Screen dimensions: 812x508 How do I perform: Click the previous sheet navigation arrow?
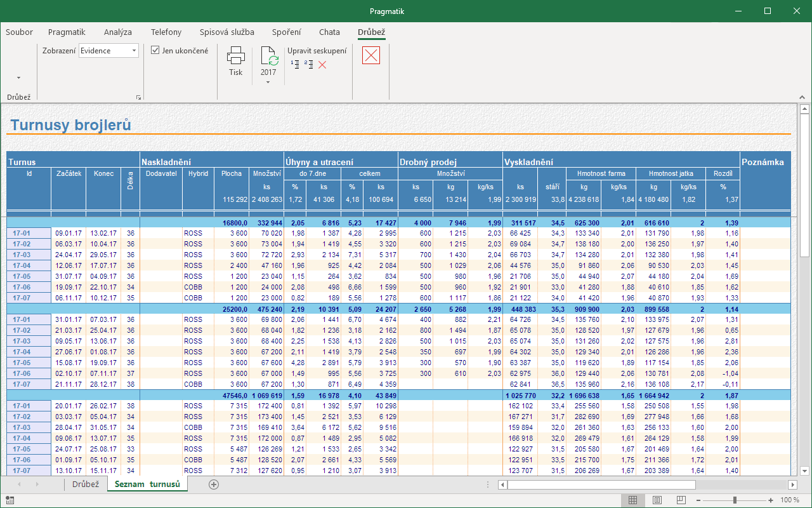tap(18, 485)
